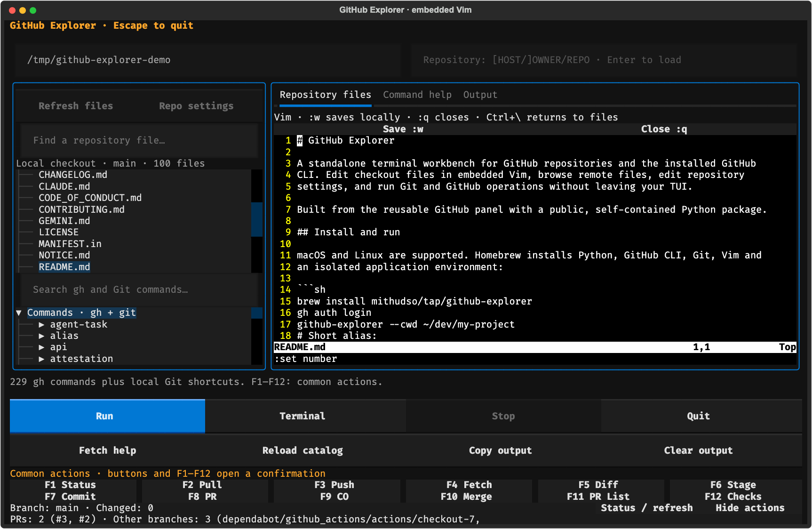The height and width of the screenshot is (529, 812).
Task: Click Fetch help
Action: coord(107,450)
